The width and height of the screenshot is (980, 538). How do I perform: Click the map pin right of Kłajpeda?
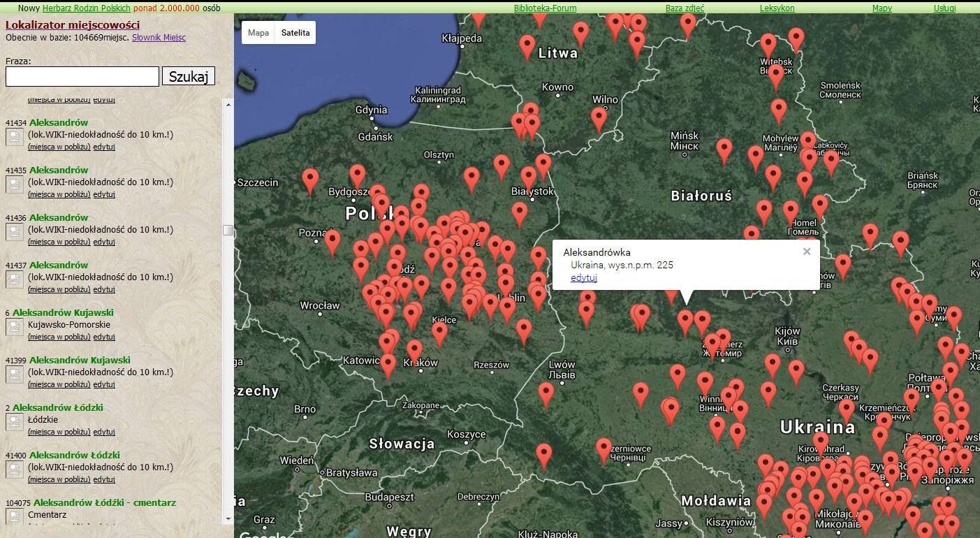point(527,48)
